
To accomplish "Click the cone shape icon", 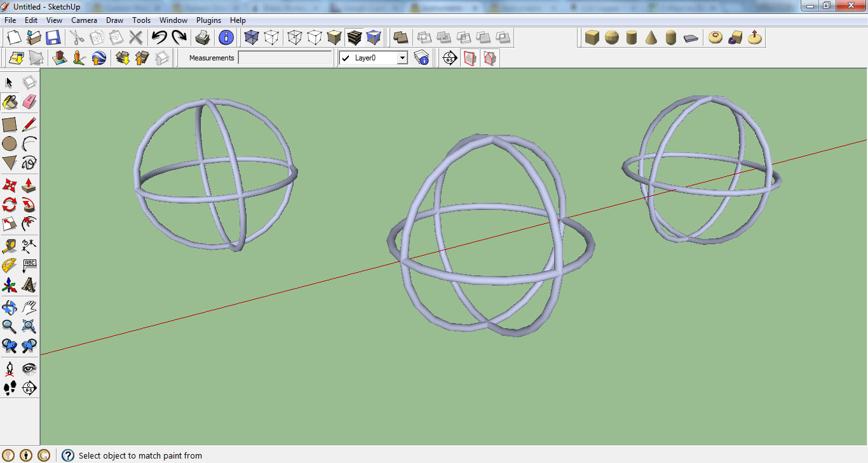I will pos(651,38).
